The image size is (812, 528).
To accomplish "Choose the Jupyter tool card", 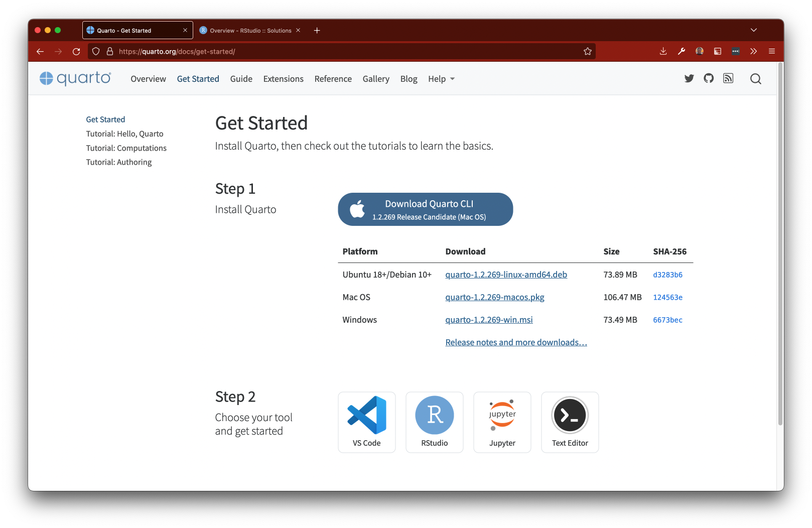I will 502,422.
